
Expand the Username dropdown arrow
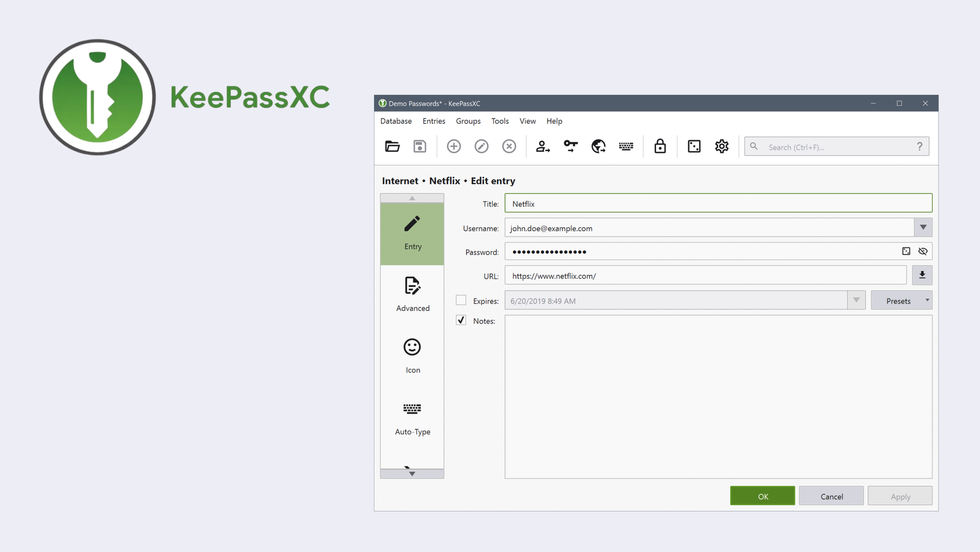(923, 228)
